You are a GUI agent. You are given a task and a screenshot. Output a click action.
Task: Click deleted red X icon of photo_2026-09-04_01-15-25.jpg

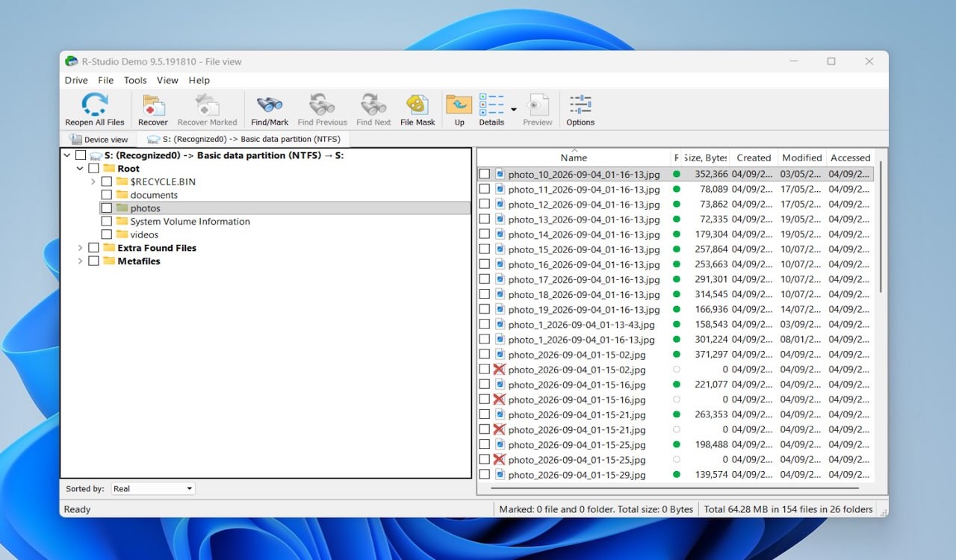click(x=499, y=459)
